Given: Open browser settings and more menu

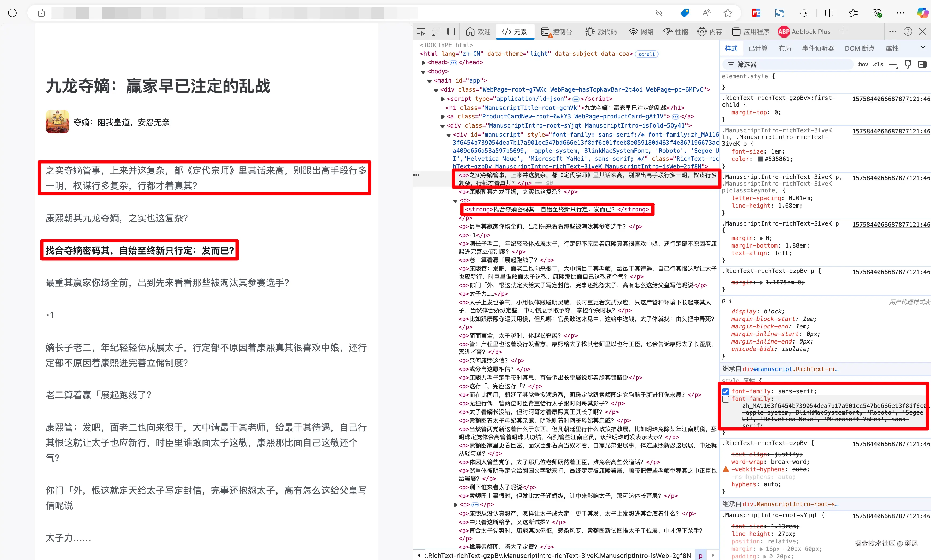Looking at the screenshot, I should 900,13.
